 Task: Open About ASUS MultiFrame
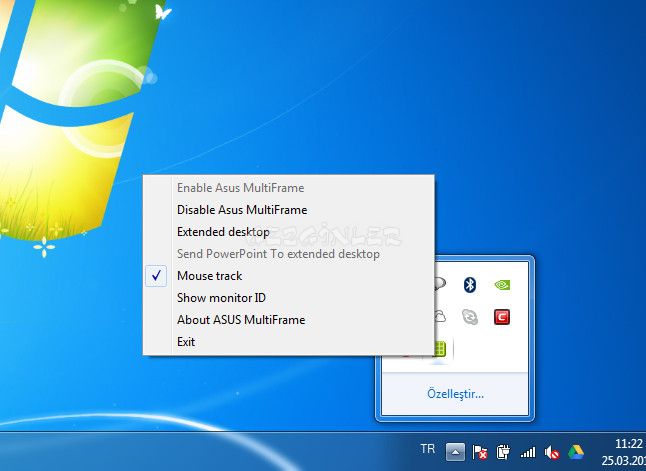(x=241, y=320)
